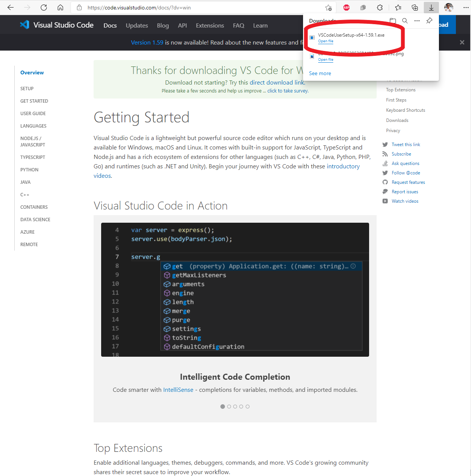Screen dimensions: 471x476
Task: Select the fourth carousel dot
Action: tap(241, 407)
